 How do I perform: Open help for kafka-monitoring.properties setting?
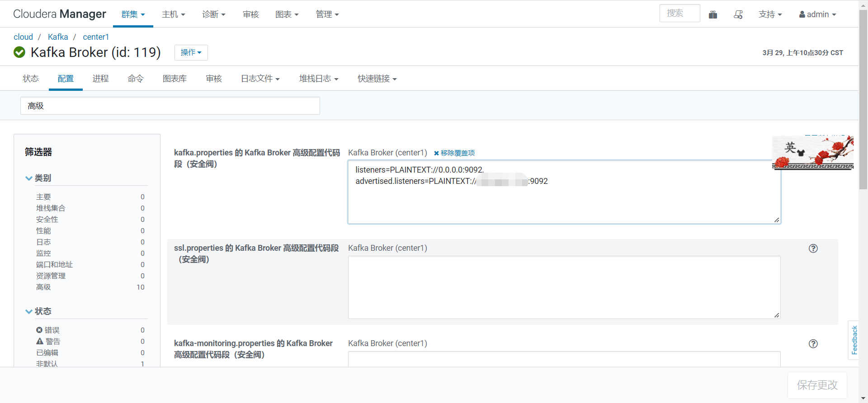[813, 344]
